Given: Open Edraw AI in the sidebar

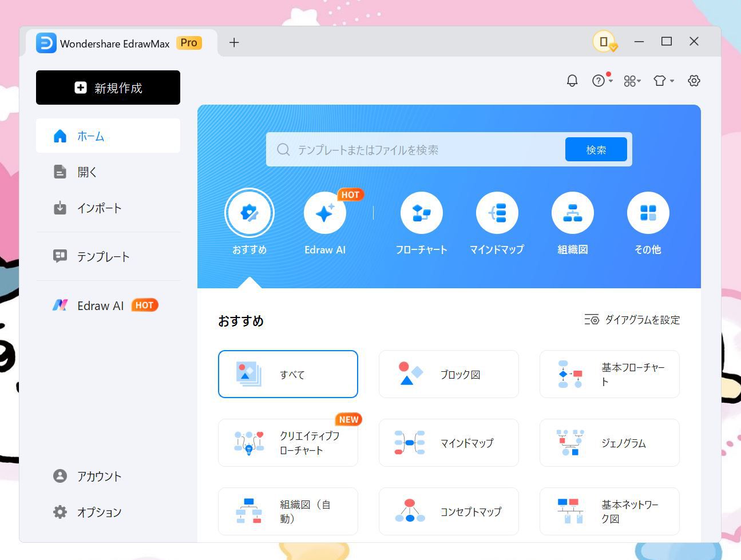Looking at the screenshot, I should (x=108, y=305).
